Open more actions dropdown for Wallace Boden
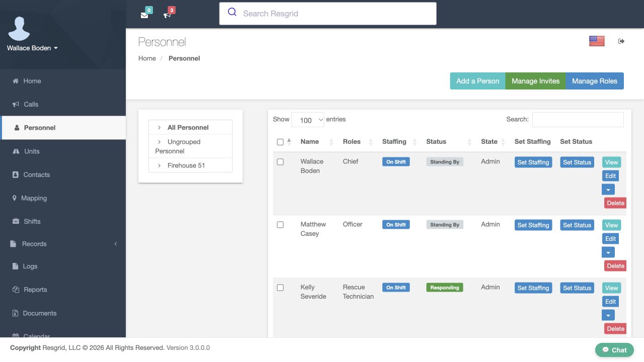Image resolution: width=644 pixels, height=362 pixels. coord(608,190)
